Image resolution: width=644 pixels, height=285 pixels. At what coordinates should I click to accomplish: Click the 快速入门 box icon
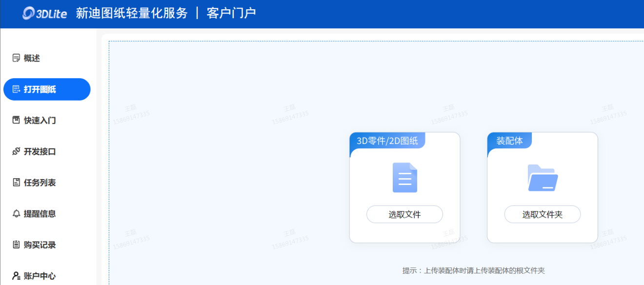click(16, 120)
